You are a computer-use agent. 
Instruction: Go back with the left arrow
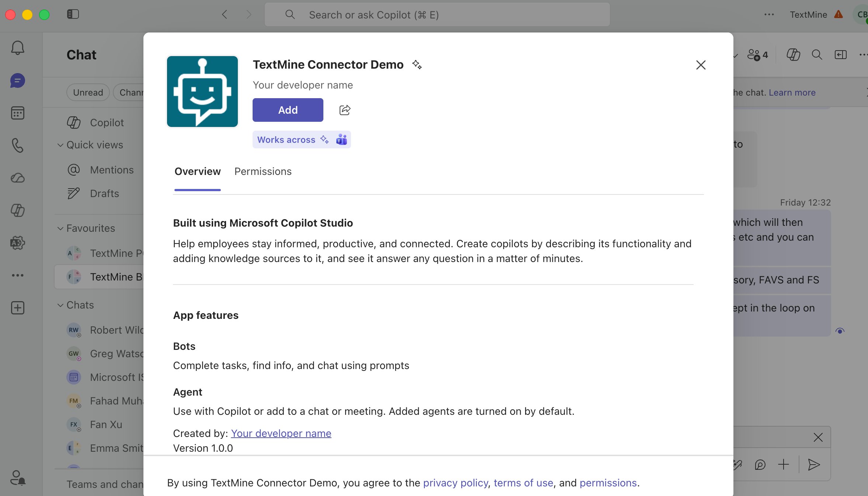point(225,14)
